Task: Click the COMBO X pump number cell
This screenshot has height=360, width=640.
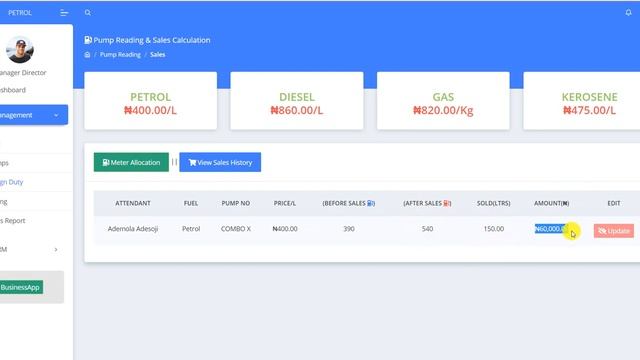Action: coord(236,229)
